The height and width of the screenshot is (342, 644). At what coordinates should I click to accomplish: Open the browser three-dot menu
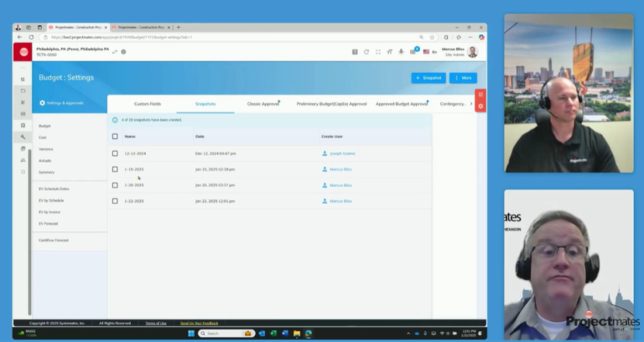[470, 37]
